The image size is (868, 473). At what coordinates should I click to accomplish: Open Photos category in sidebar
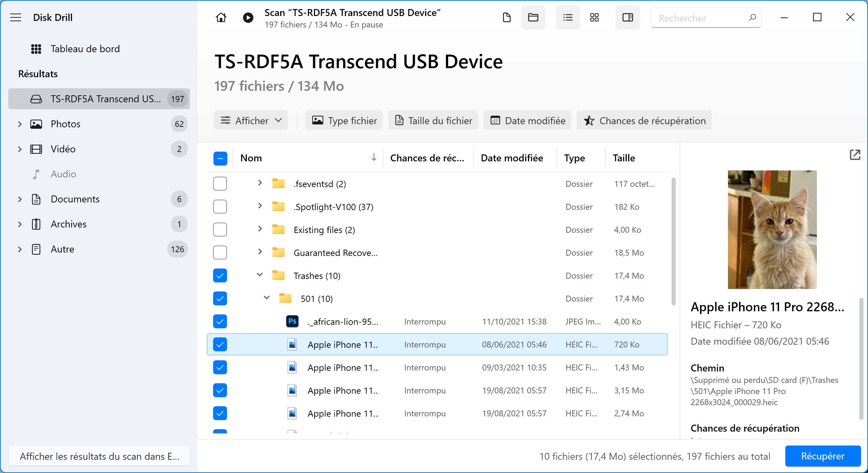tap(65, 124)
